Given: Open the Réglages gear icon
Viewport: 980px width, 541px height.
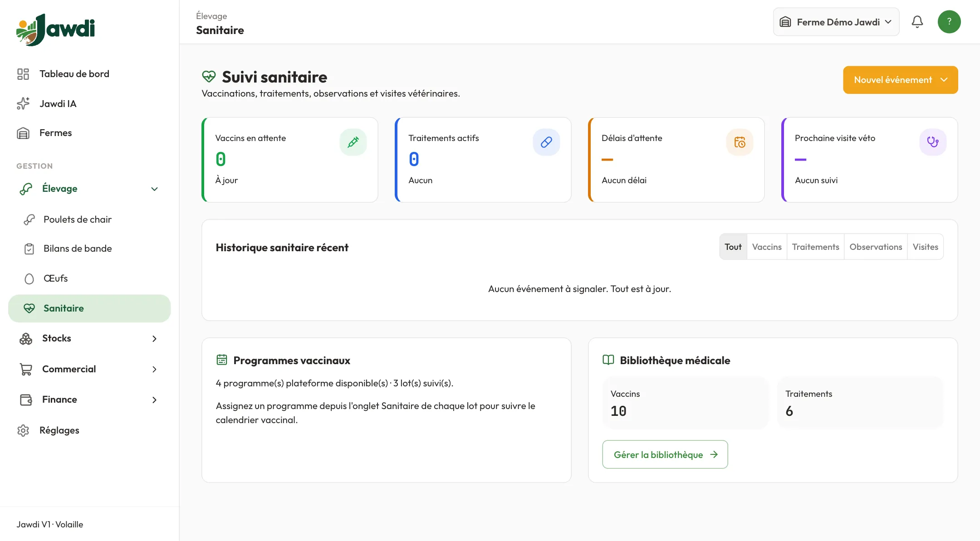Looking at the screenshot, I should (x=23, y=430).
